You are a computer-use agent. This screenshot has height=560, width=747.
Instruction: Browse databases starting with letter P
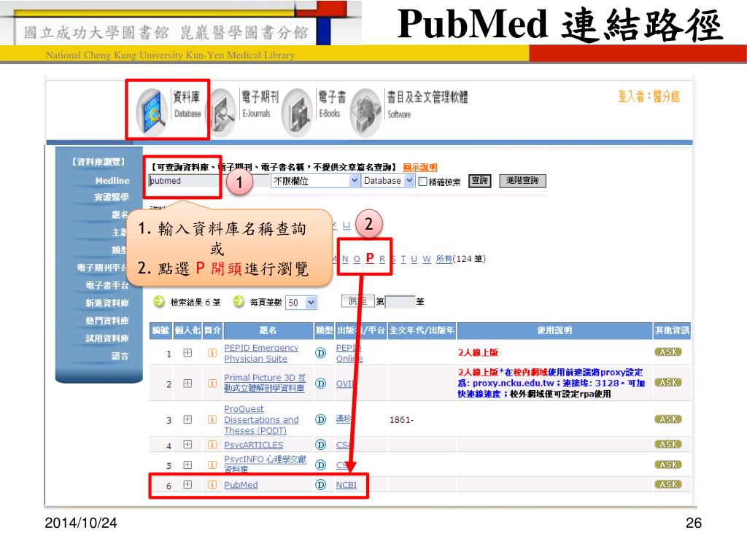[370, 258]
